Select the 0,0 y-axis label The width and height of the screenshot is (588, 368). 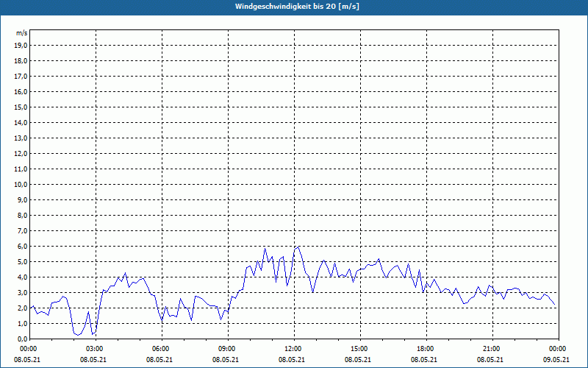(x=22, y=339)
